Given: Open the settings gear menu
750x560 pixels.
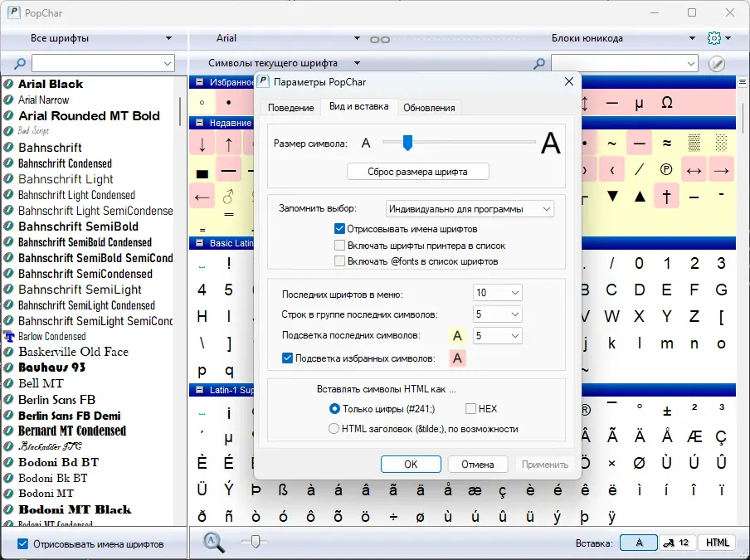Looking at the screenshot, I should pyautogui.click(x=718, y=38).
